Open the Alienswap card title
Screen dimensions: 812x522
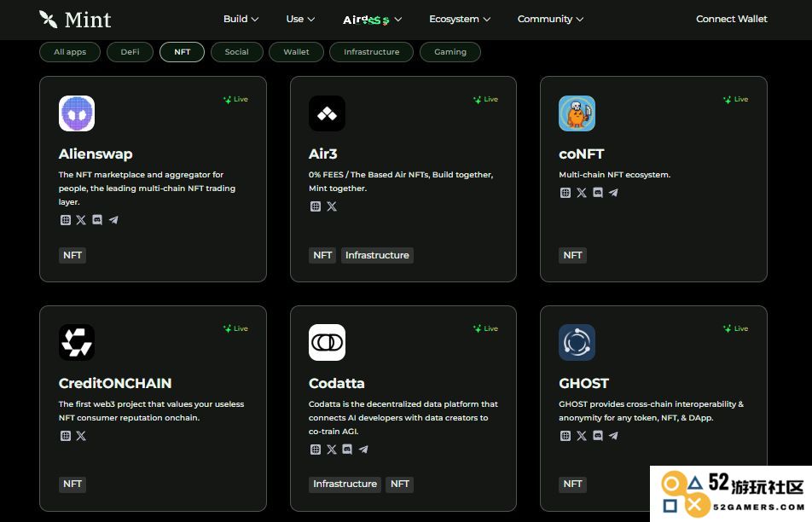[x=96, y=154]
